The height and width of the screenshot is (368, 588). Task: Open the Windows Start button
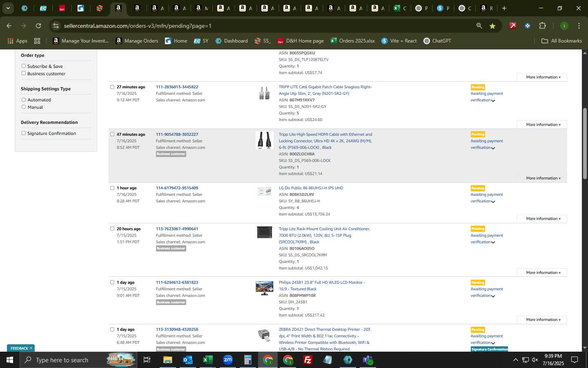point(10,360)
